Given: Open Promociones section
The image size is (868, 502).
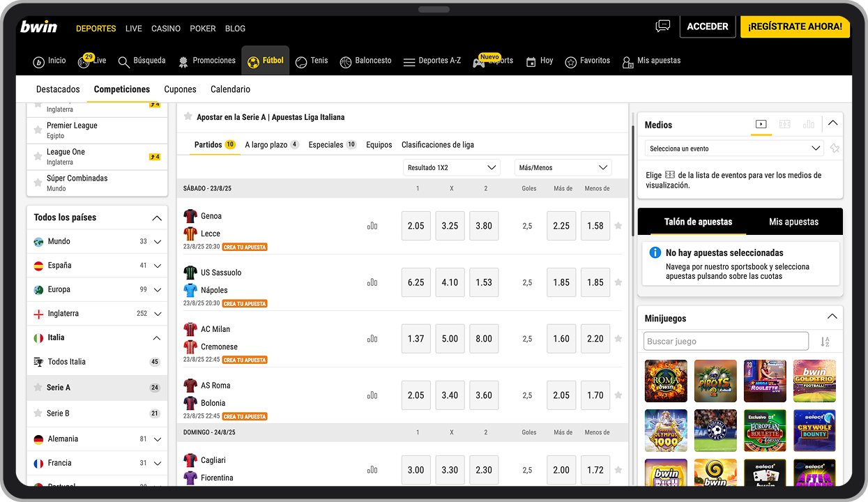Looking at the screenshot, I should pos(206,61).
